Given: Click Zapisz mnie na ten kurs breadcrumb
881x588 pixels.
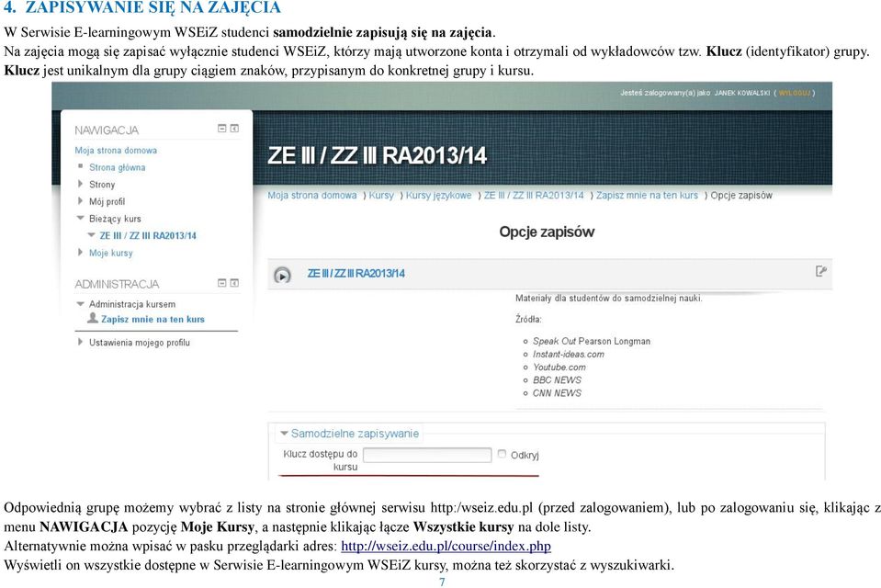Looking at the screenshot, I should click(647, 195).
